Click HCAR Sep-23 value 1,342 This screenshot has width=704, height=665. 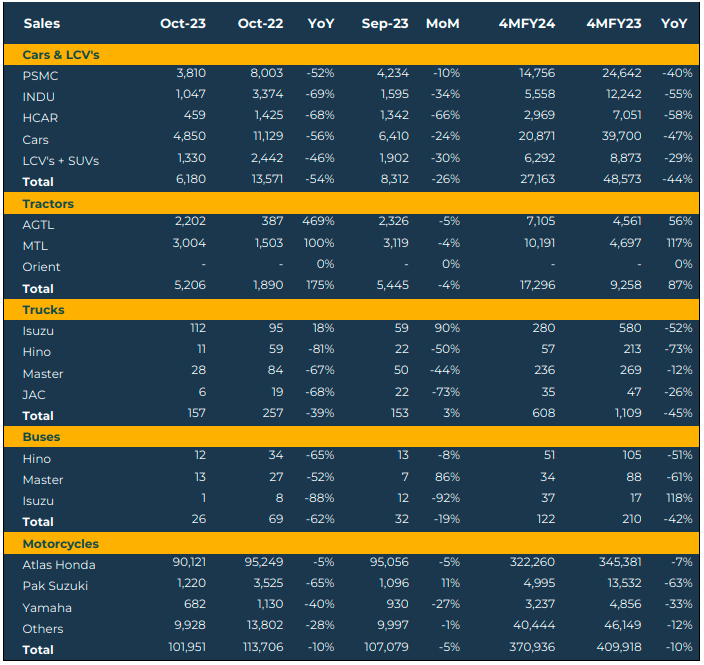coord(394,115)
